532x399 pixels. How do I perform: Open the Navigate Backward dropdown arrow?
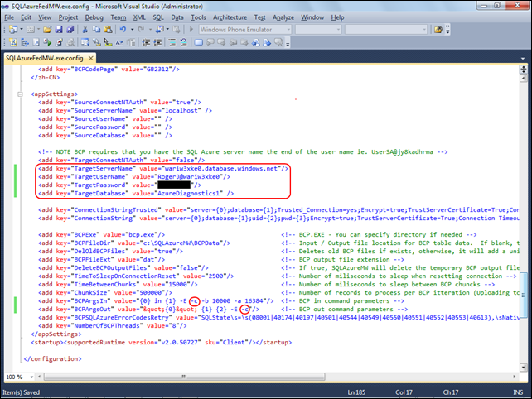click(167, 30)
